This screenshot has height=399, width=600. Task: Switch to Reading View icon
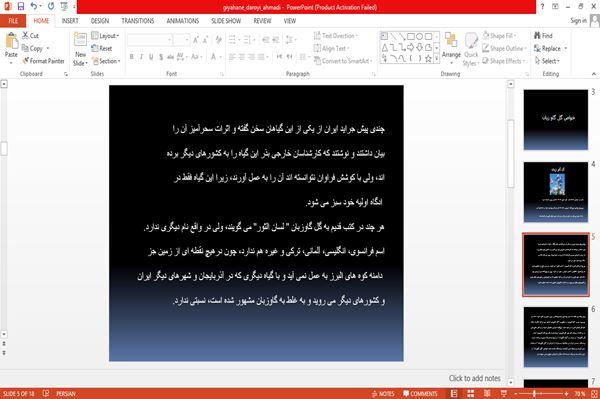tap(487, 394)
